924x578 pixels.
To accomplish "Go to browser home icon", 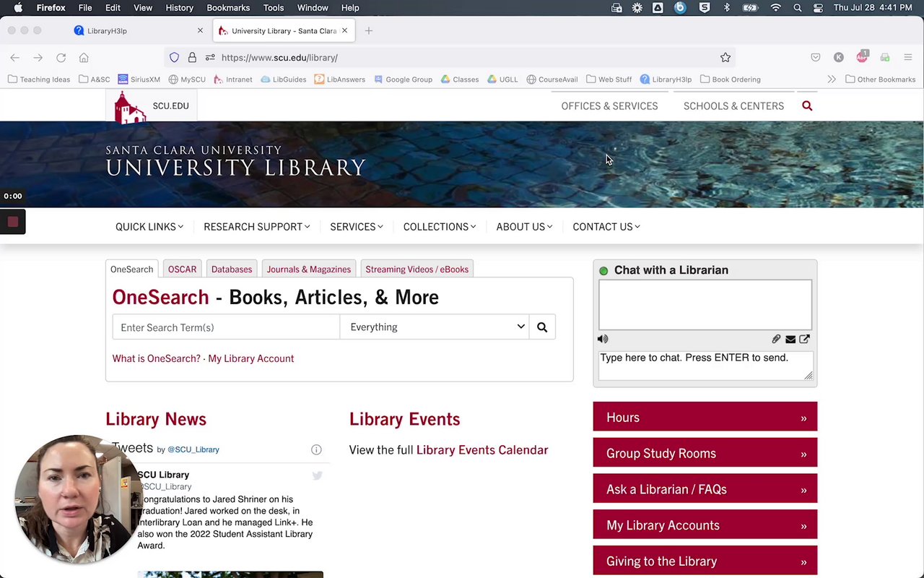I will (x=84, y=58).
